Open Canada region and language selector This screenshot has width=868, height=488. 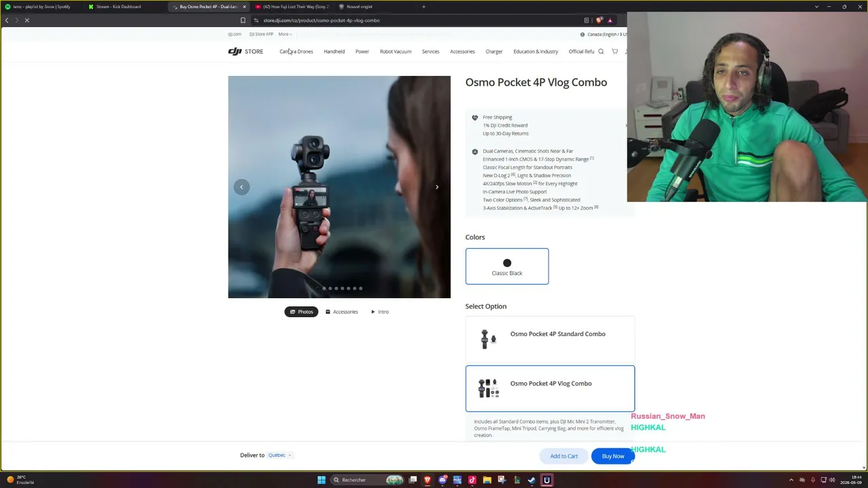click(x=604, y=34)
